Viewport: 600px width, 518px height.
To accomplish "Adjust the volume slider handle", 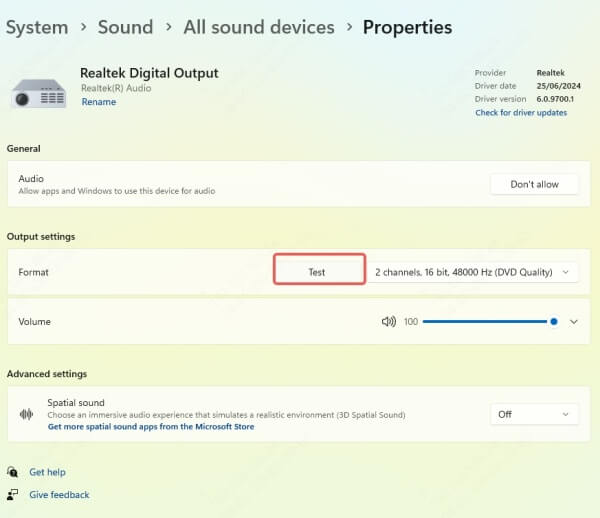I will click(x=554, y=322).
